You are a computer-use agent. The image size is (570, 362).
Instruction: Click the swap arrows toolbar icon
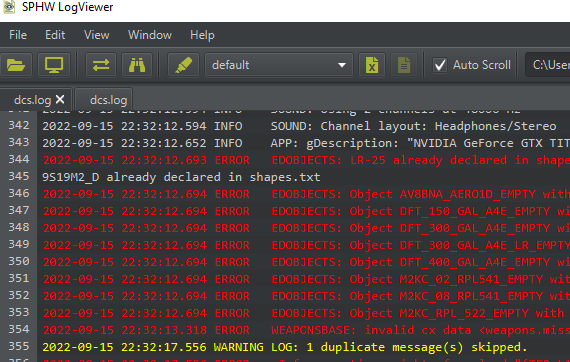click(101, 65)
